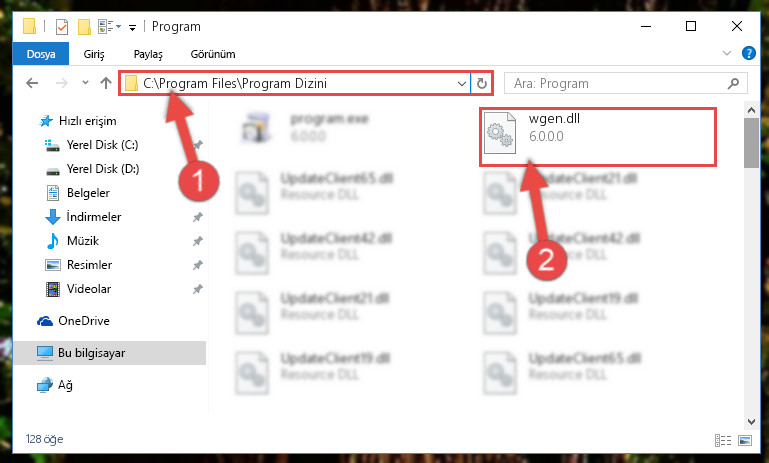Open Yerel Disk (D:) in sidebar
The height and width of the screenshot is (463, 769).
tap(103, 169)
